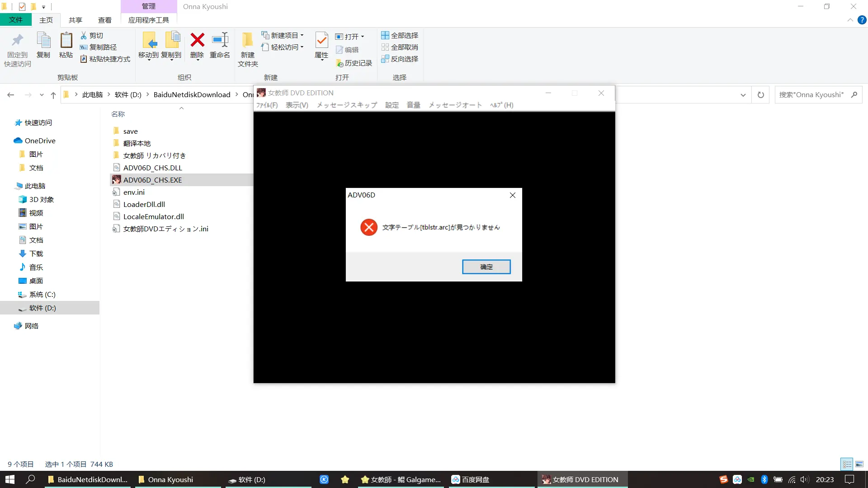Switch to the Share (共享) tab
The image size is (868, 488).
(75, 20)
